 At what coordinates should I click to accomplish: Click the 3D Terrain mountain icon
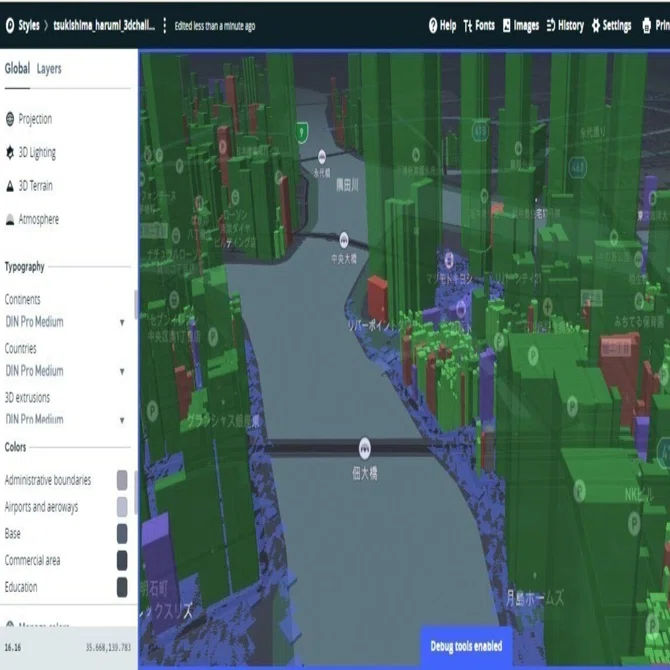point(10,186)
